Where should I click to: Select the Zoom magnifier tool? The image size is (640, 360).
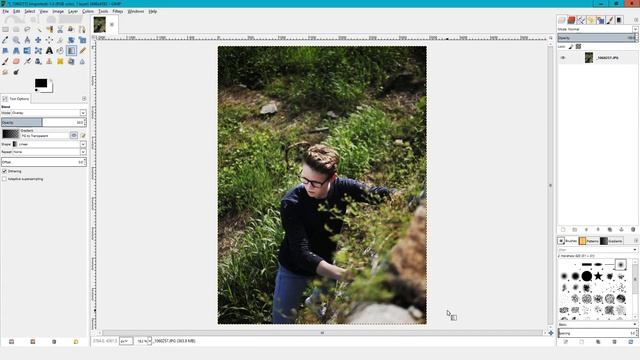16,40
